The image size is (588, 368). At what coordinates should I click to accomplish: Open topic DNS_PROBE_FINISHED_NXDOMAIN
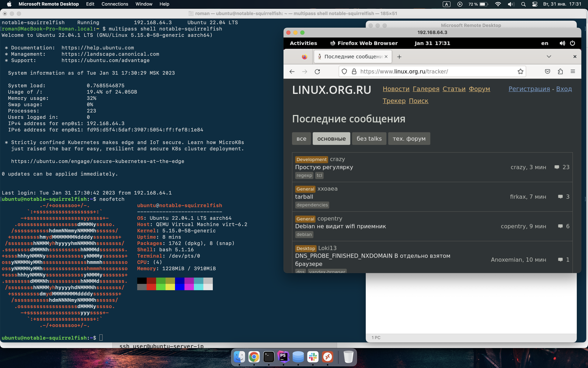point(372,260)
